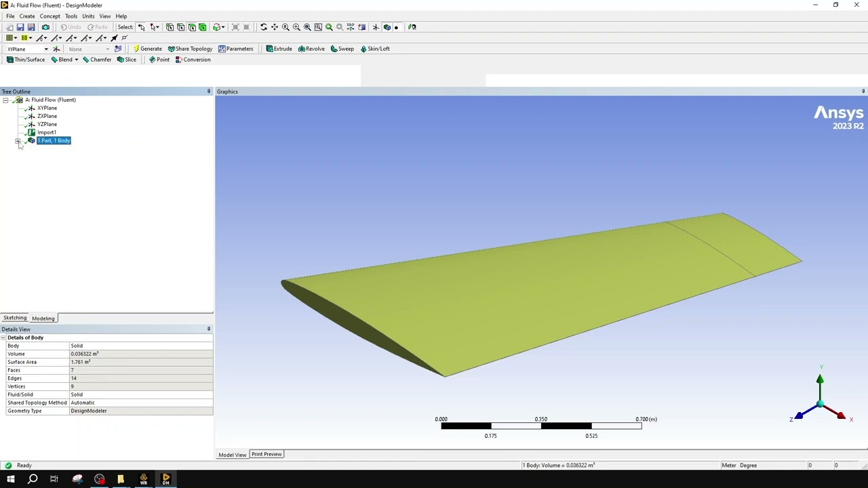The image size is (868, 488).
Task: Click the Previous View green magnifier icon
Action: click(x=329, y=27)
